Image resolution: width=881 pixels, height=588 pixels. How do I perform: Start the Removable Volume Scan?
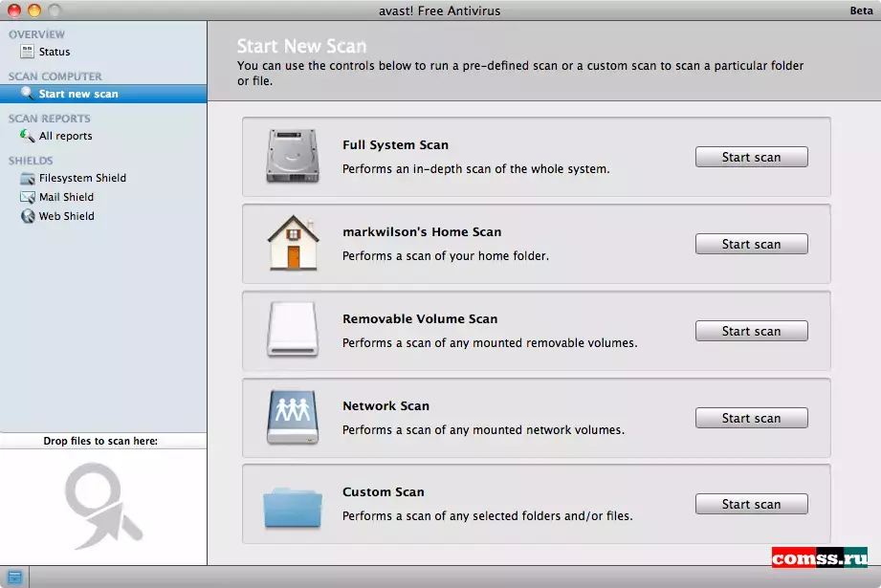751,332
